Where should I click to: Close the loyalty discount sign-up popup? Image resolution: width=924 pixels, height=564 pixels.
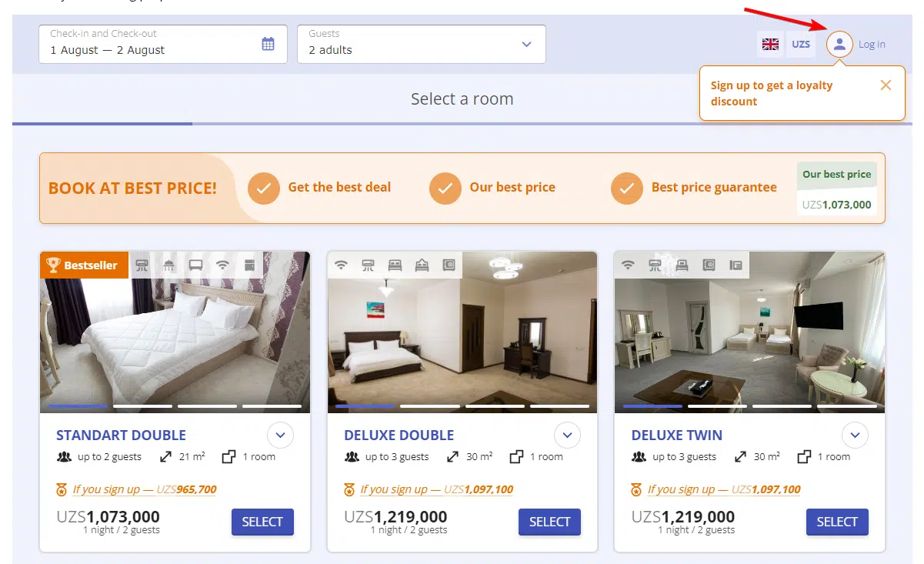coord(886,85)
